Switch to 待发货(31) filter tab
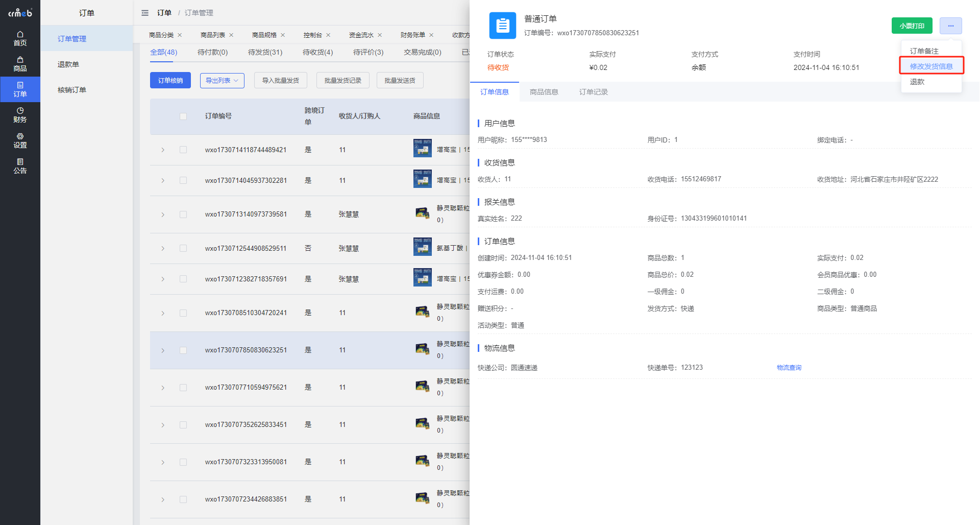The width and height of the screenshot is (980, 525). point(265,52)
